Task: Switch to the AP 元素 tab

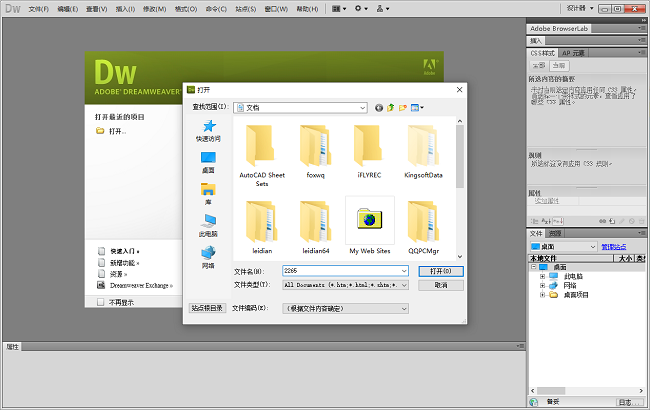Action: pyautogui.click(x=573, y=52)
